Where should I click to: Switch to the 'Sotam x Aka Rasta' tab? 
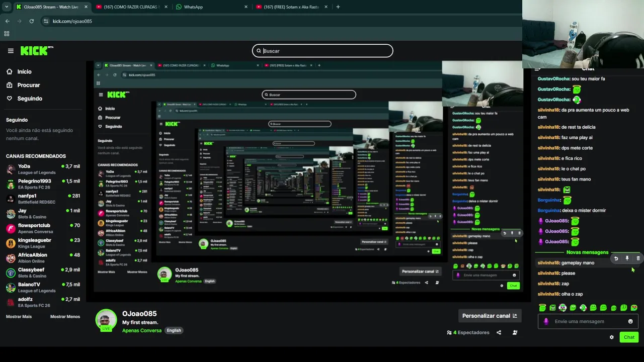(292, 7)
